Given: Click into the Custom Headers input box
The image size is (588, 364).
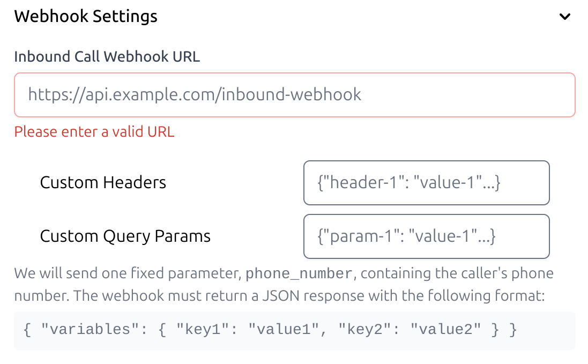Looking at the screenshot, I should 426,183.
